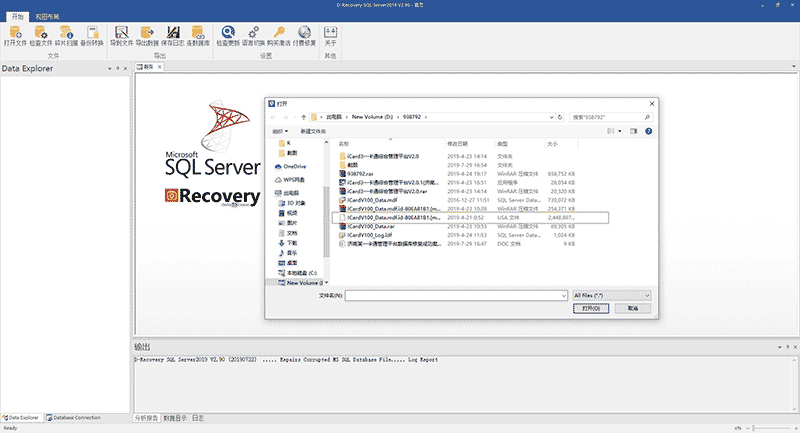This screenshot has width=800, height=433.
Task: Click the 检查更新 check update icon
Action: (x=228, y=36)
